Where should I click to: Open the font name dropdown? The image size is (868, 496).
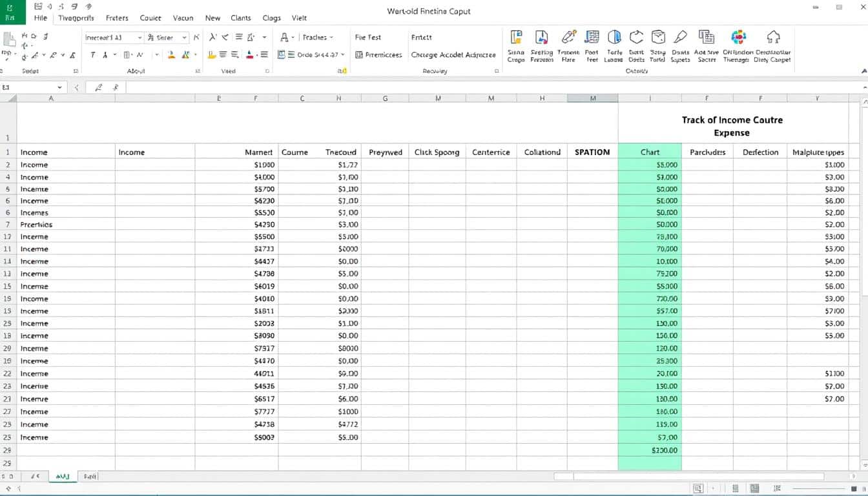(x=139, y=37)
